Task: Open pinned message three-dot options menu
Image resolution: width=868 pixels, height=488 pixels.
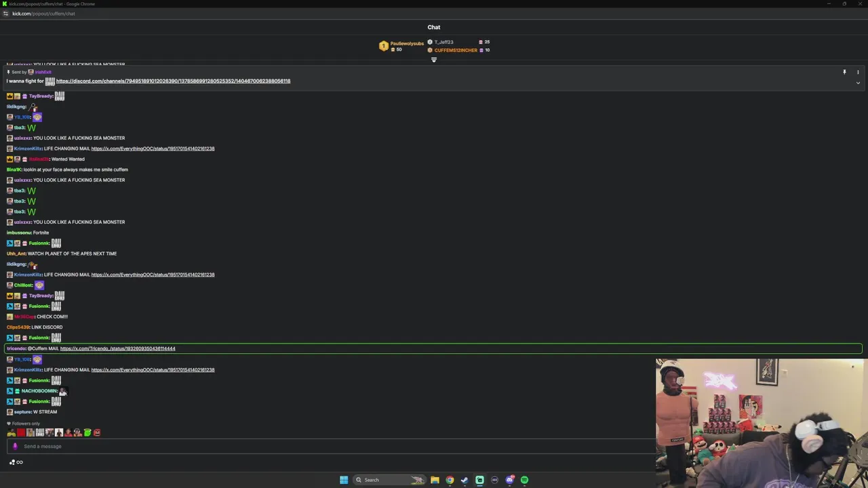Action: tap(858, 72)
